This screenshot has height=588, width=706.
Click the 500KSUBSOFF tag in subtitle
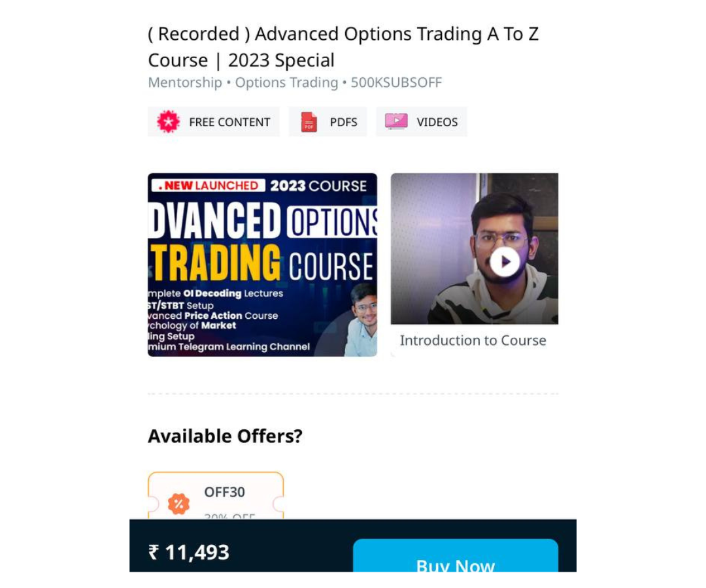coord(396,82)
